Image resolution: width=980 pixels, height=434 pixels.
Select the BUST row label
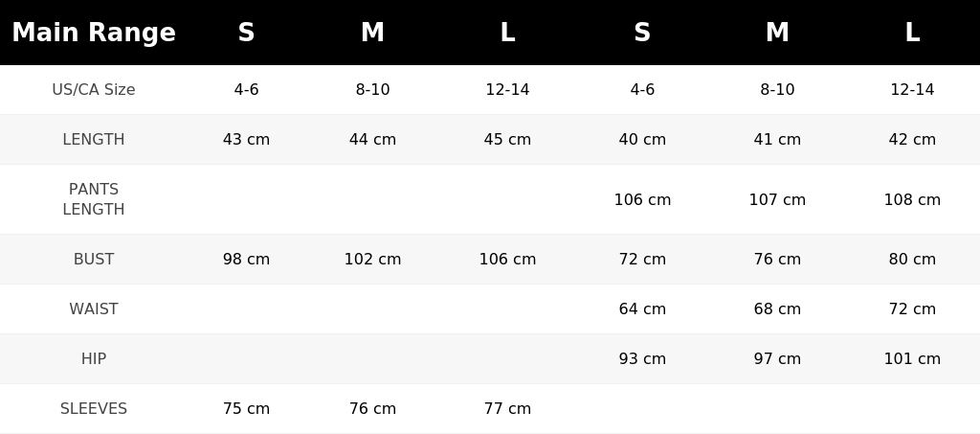94,259
